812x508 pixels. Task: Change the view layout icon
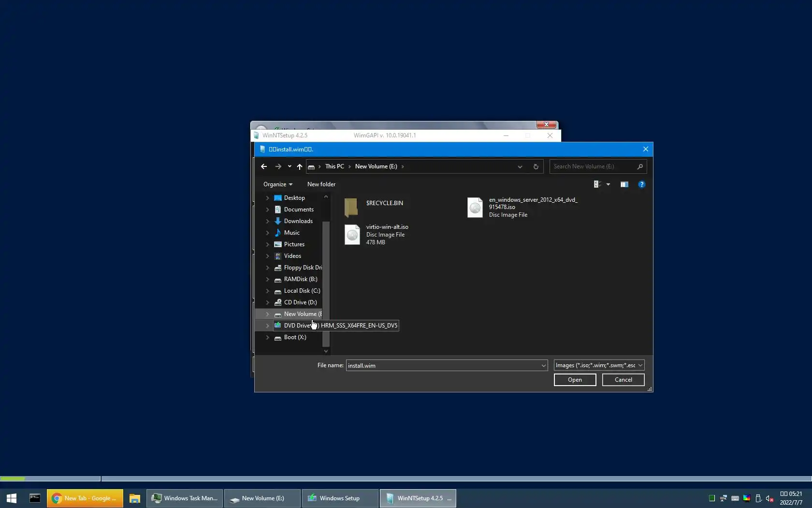click(597, 184)
